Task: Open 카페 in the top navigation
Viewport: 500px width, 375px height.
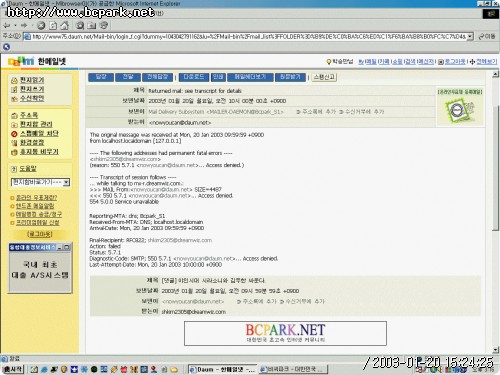Action: (x=384, y=62)
